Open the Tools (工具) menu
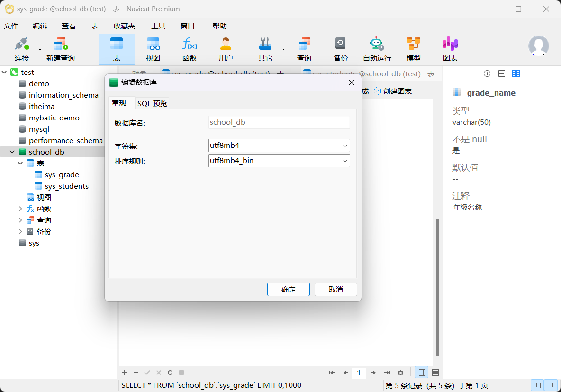Image resolution: width=561 pixels, height=392 pixels. 158,26
